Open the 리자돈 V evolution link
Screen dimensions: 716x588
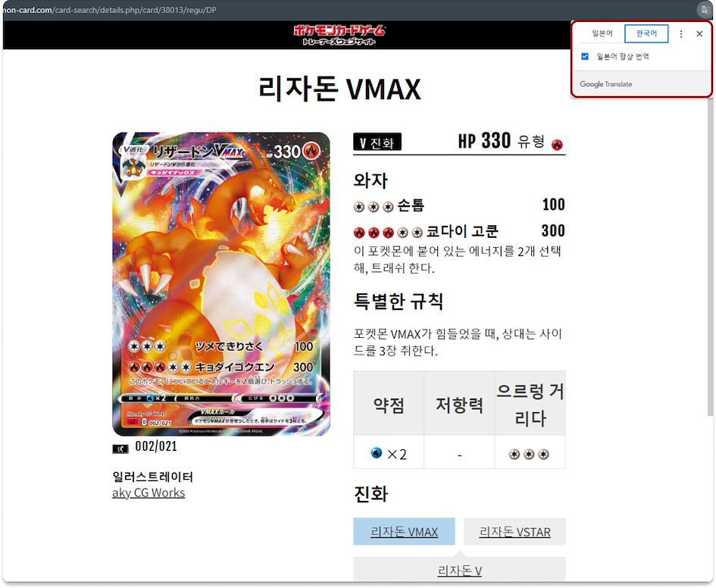click(459, 570)
